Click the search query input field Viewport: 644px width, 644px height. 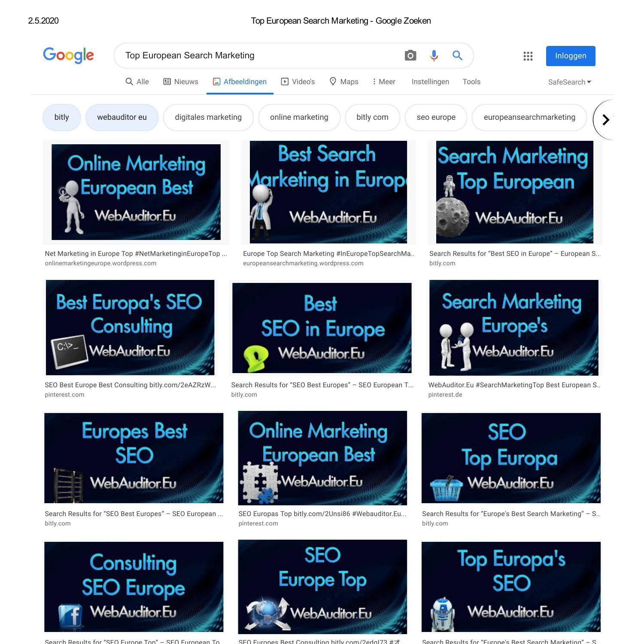(258, 55)
